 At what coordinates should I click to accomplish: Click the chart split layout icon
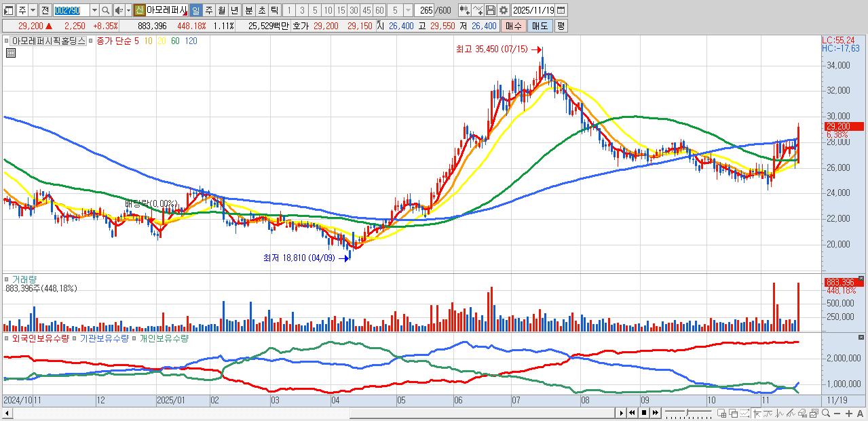[x=722, y=413]
